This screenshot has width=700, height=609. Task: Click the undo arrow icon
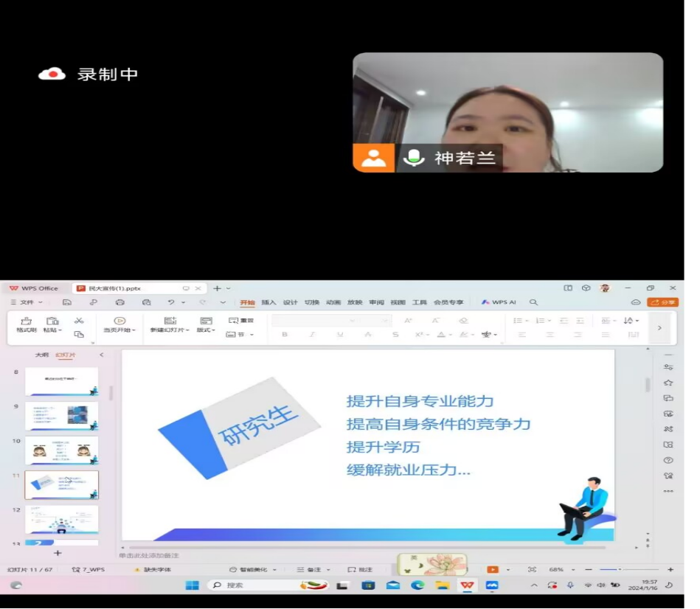coord(171,302)
